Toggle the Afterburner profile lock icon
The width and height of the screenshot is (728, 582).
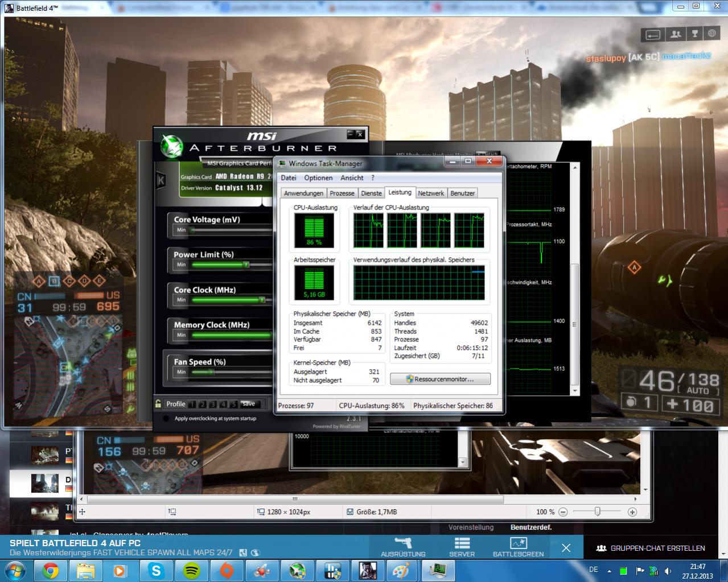coord(158,403)
